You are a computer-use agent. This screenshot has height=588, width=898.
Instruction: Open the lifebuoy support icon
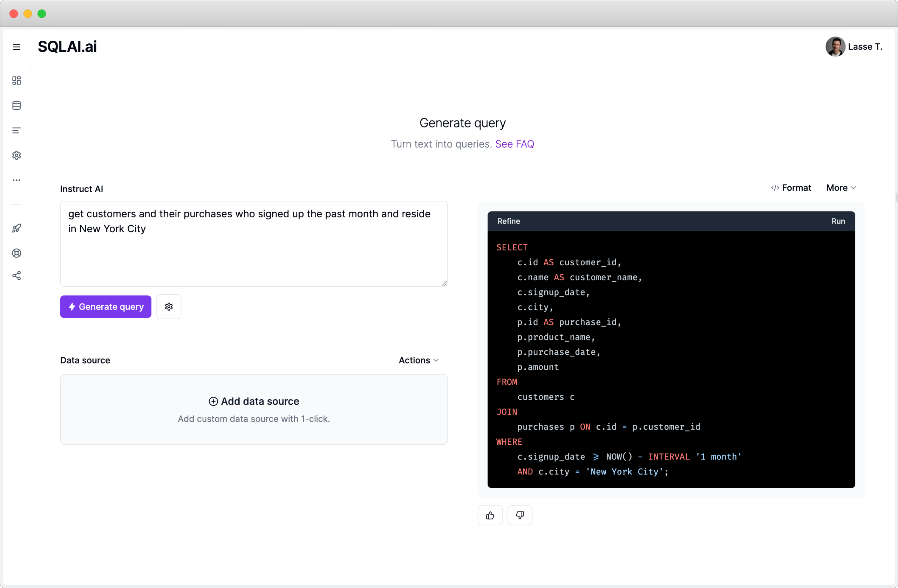tap(16, 253)
